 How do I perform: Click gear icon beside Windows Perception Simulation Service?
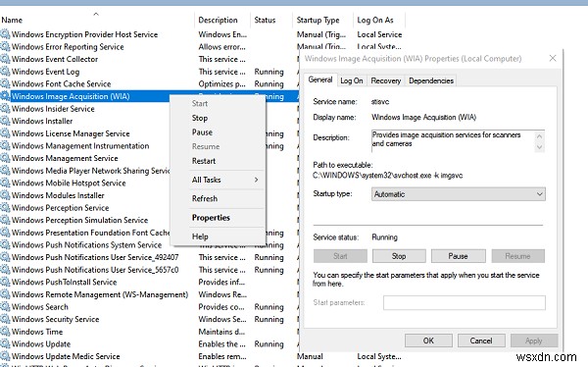coord(5,221)
